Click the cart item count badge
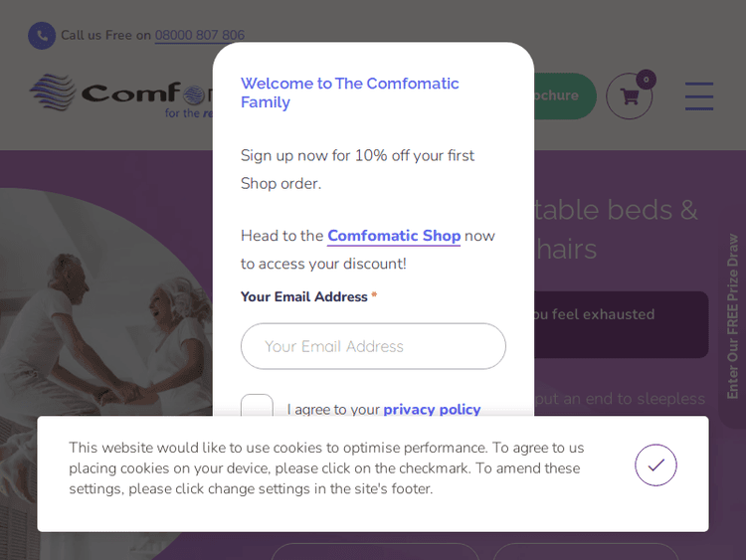The image size is (746, 560). tap(647, 80)
